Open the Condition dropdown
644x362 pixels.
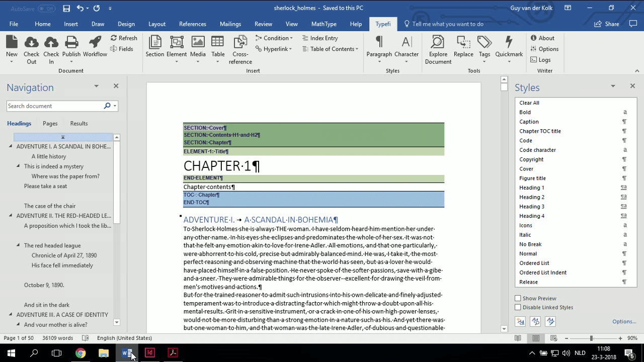coord(274,38)
